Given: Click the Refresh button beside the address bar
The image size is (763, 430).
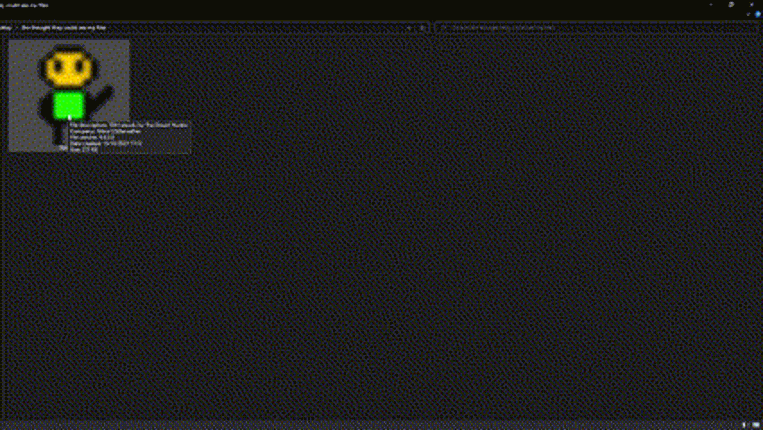Looking at the screenshot, I should point(422,28).
